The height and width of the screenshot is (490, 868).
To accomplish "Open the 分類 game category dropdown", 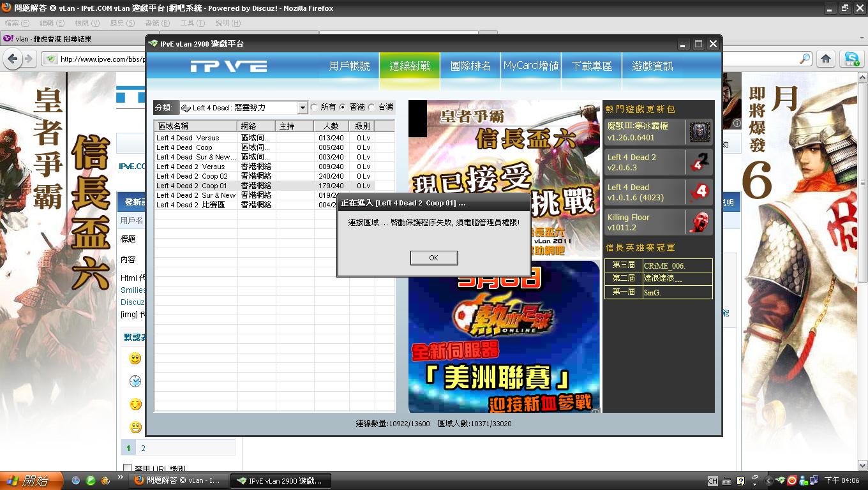I will [303, 108].
